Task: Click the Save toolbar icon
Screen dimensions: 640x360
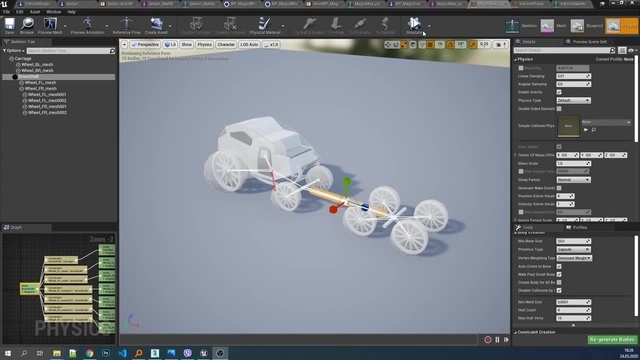Action: click(9, 24)
